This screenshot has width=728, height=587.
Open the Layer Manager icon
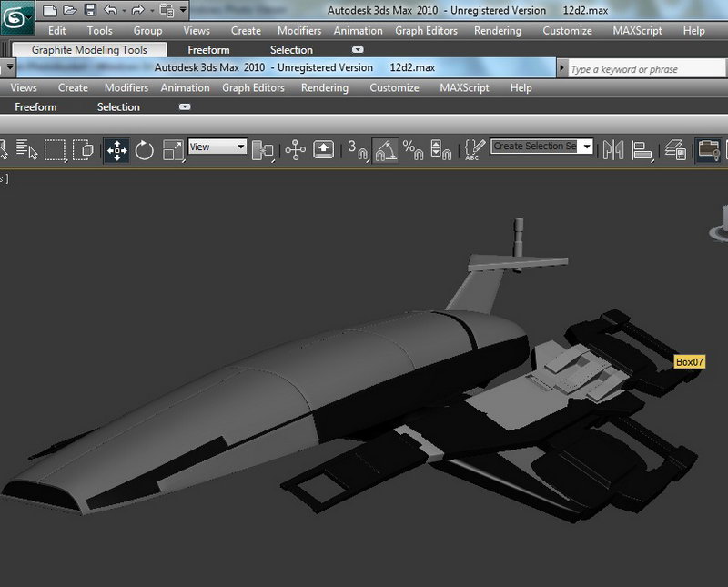674,150
